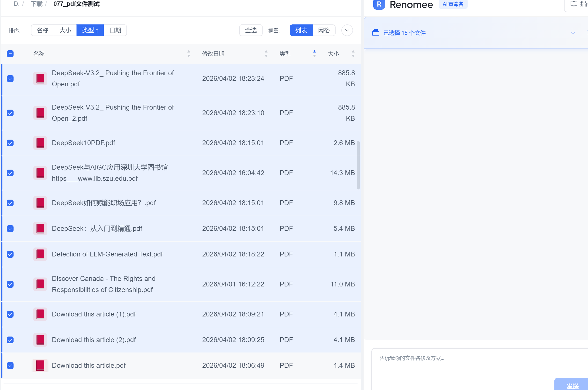Click Detection of LLM-Generated Text.pdf name
The height and width of the screenshot is (390, 588).
click(x=107, y=254)
